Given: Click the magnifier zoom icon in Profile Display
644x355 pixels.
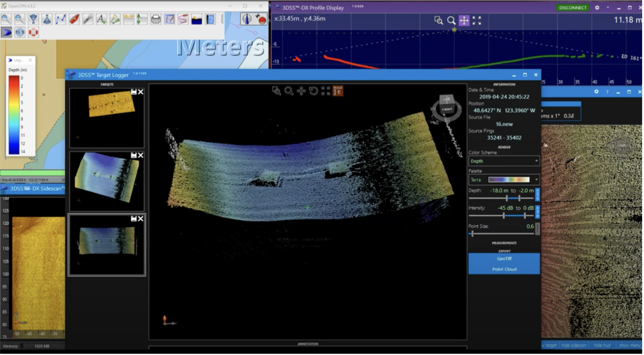Looking at the screenshot, I should tap(451, 20).
